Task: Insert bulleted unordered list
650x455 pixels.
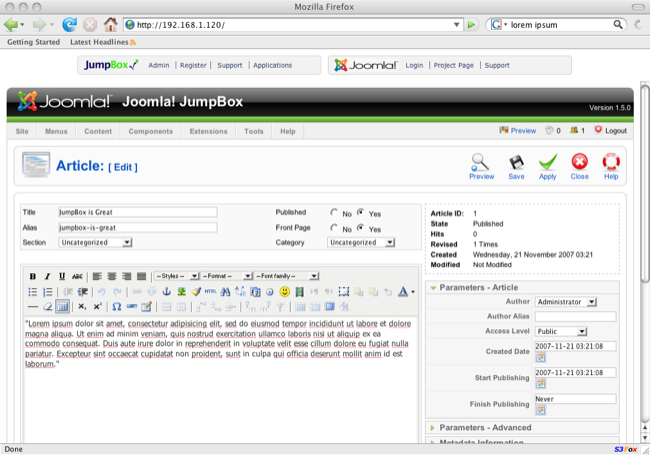Action: point(33,292)
